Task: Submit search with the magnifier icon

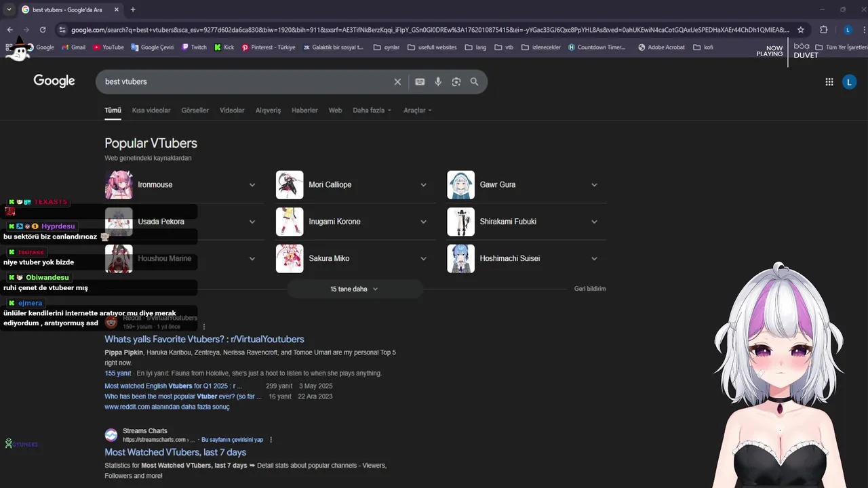Action: [475, 82]
